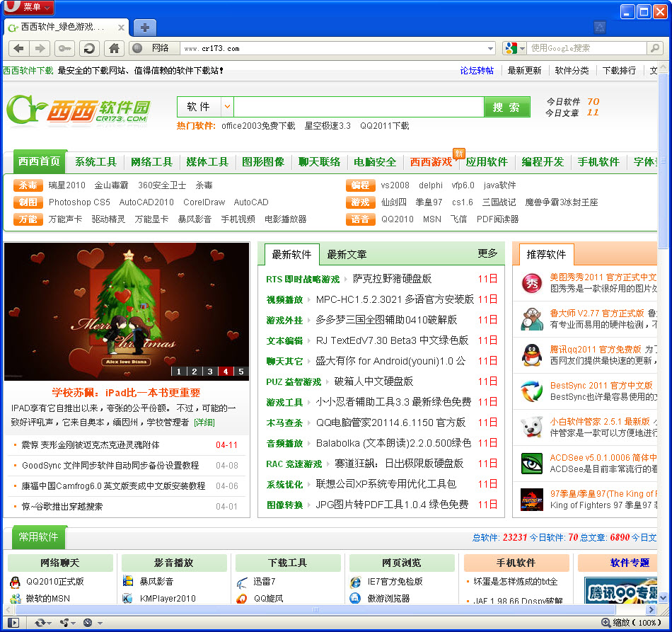The width and height of the screenshot is (672, 632).
Task: Open QQ电脑管家2011 4.6.1150 官方版 entry
Action: [x=390, y=423]
